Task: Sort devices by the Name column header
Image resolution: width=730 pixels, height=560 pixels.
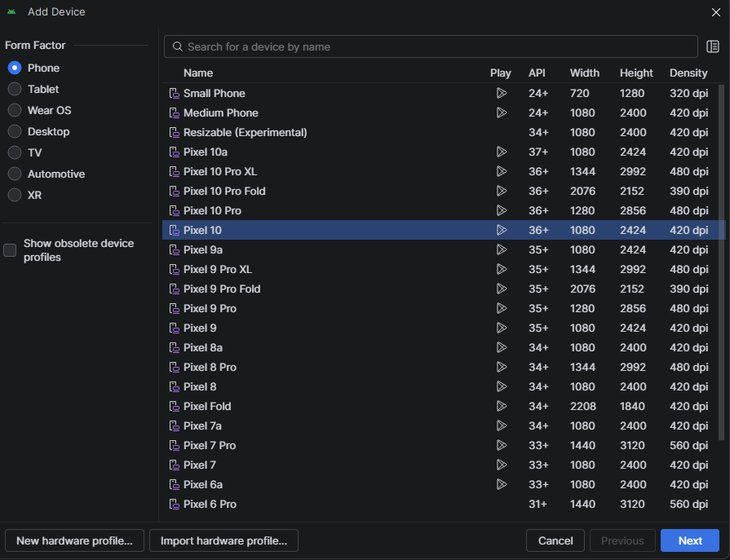Action: (x=198, y=73)
